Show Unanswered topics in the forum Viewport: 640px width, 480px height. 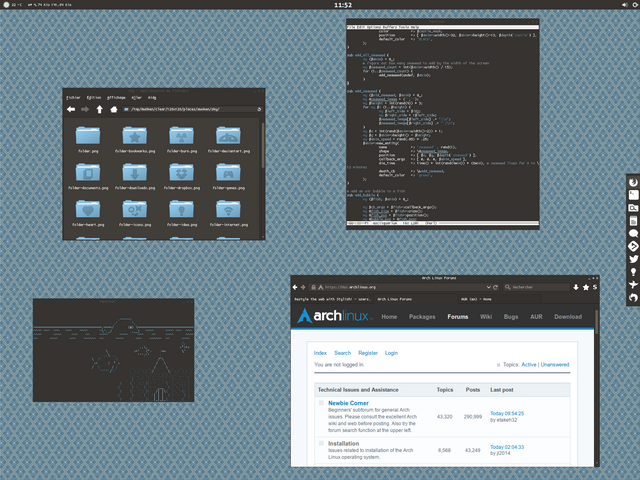[x=555, y=364]
